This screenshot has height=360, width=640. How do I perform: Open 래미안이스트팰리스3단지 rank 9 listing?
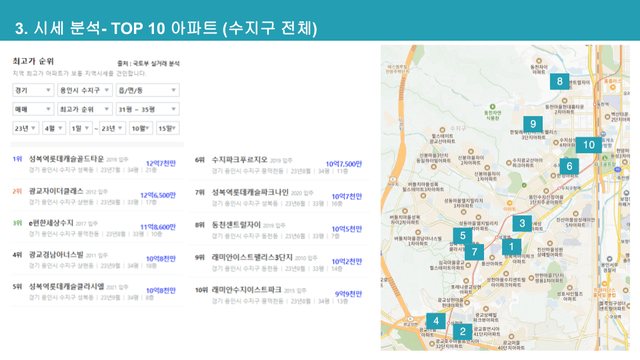pyautogui.click(x=252, y=257)
